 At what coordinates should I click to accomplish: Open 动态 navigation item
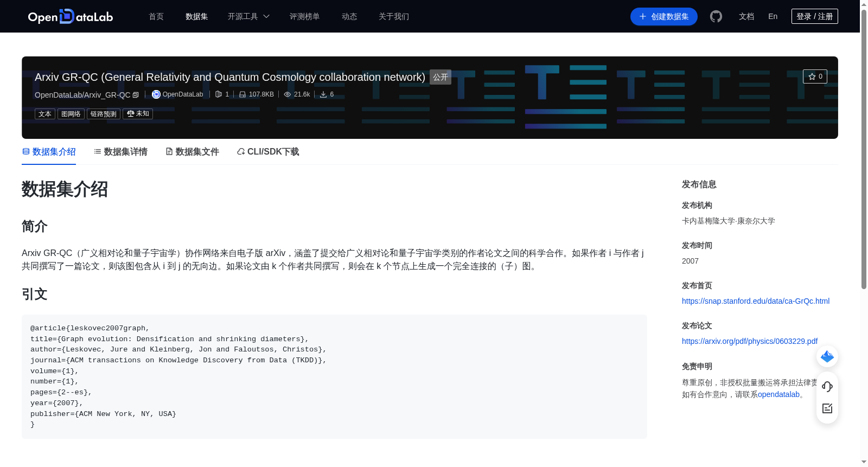tap(349, 16)
